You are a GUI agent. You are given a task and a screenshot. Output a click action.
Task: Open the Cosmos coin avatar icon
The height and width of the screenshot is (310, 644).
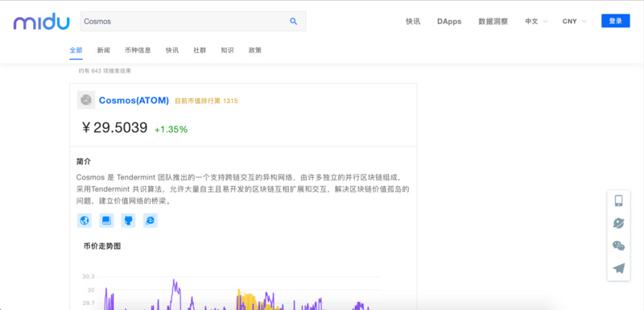(x=86, y=100)
